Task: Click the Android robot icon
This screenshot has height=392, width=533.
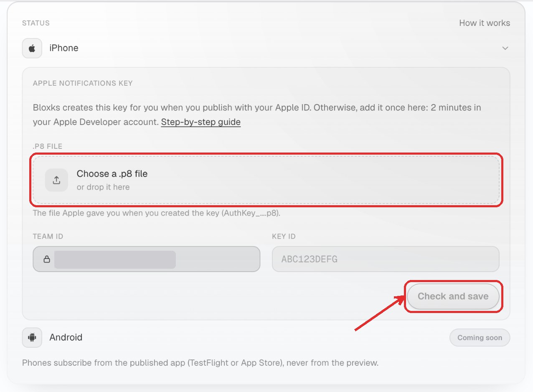Action: click(32, 337)
